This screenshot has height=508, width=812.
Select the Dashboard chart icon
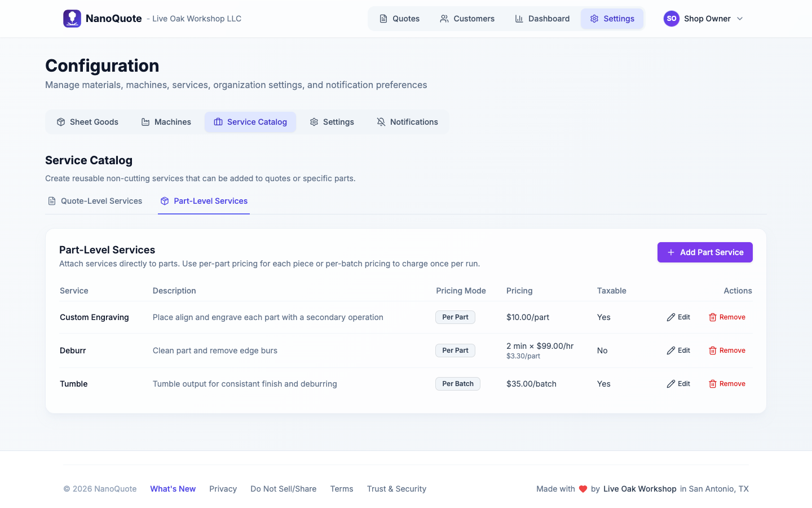pos(519,18)
